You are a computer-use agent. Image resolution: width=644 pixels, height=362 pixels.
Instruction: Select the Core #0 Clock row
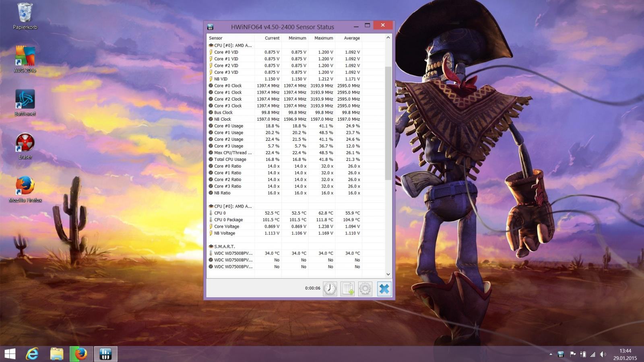point(284,86)
